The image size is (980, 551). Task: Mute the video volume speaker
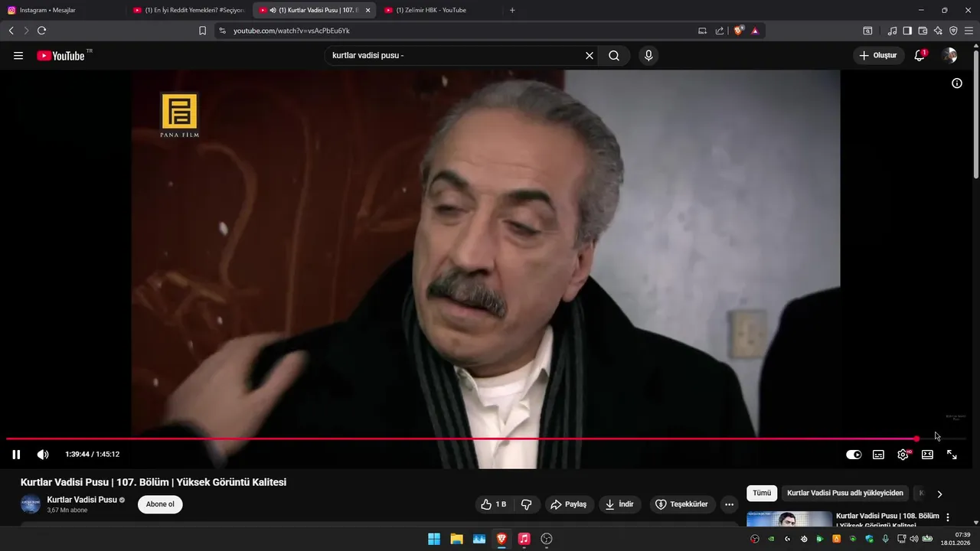point(43,455)
